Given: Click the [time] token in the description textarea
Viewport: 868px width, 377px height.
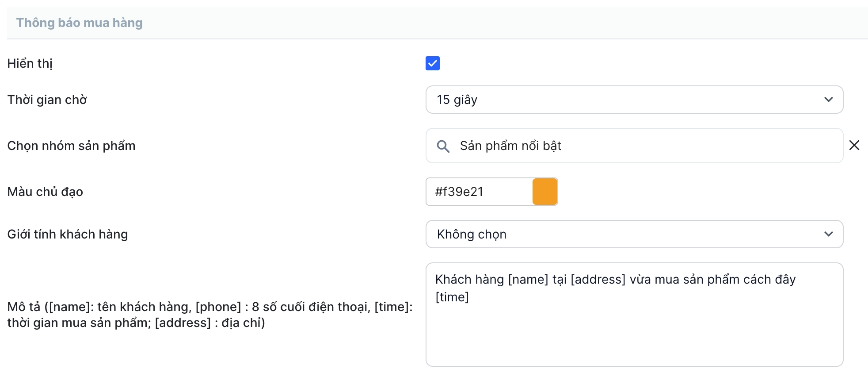Looking at the screenshot, I should 452,297.
